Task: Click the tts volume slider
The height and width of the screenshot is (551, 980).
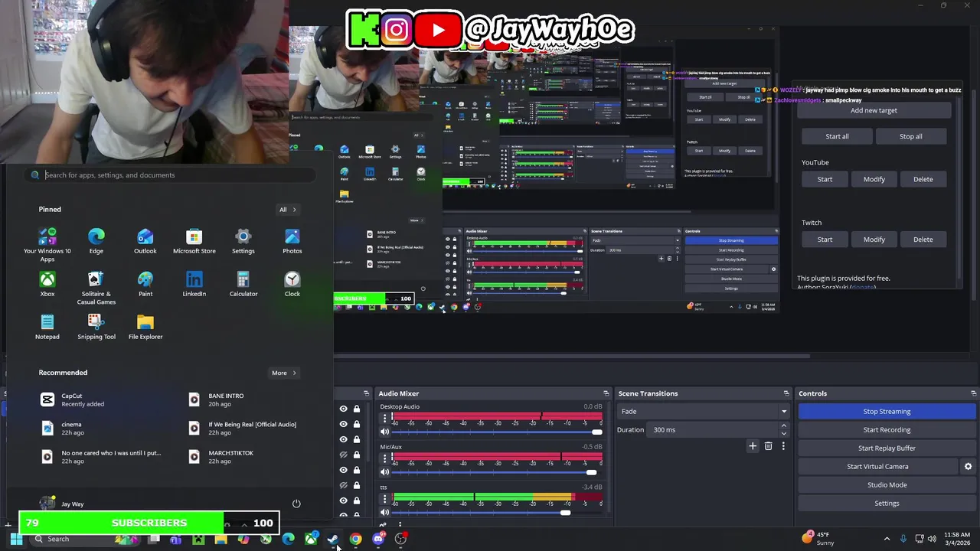Action: pyautogui.click(x=497, y=512)
